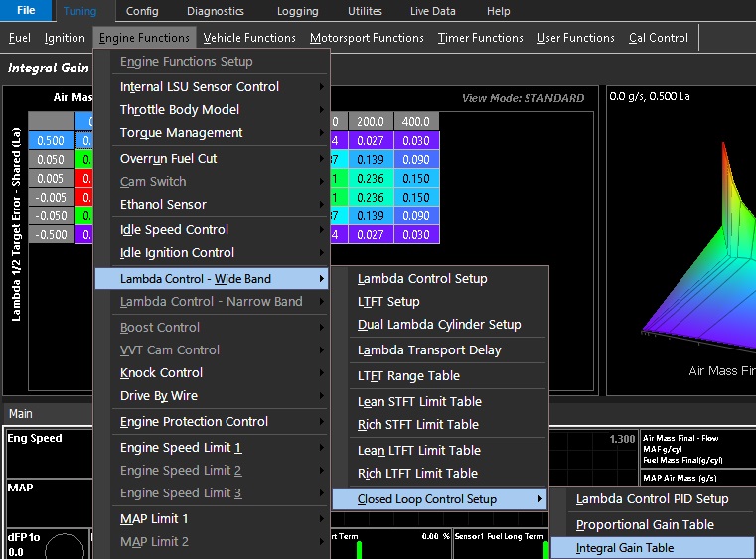756x559 pixels.
Task: Open the Timer Functions menu
Action: (480, 38)
